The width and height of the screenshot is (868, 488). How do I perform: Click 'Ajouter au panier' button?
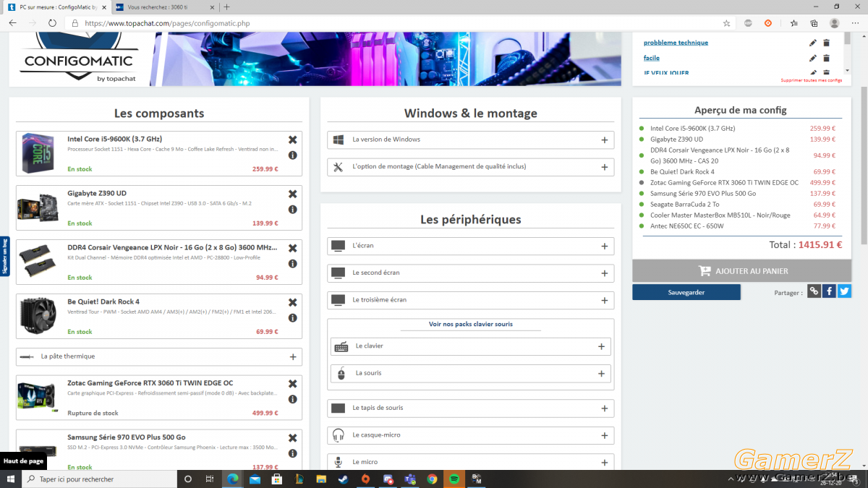tap(741, 270)
